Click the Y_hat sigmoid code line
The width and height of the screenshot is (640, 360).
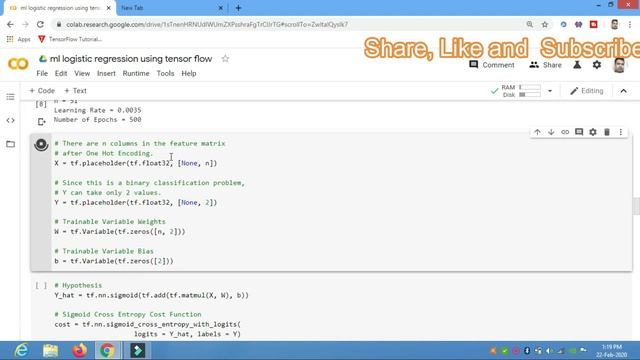click(151, 295)
